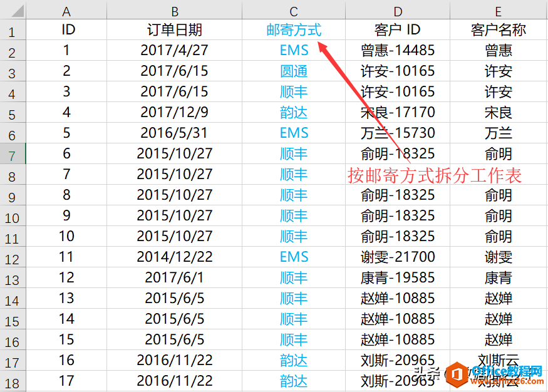548x392 pixels.
Task: Select cell '韵达' in row 5
Action: pyautogui.click(x=294, y=112)
